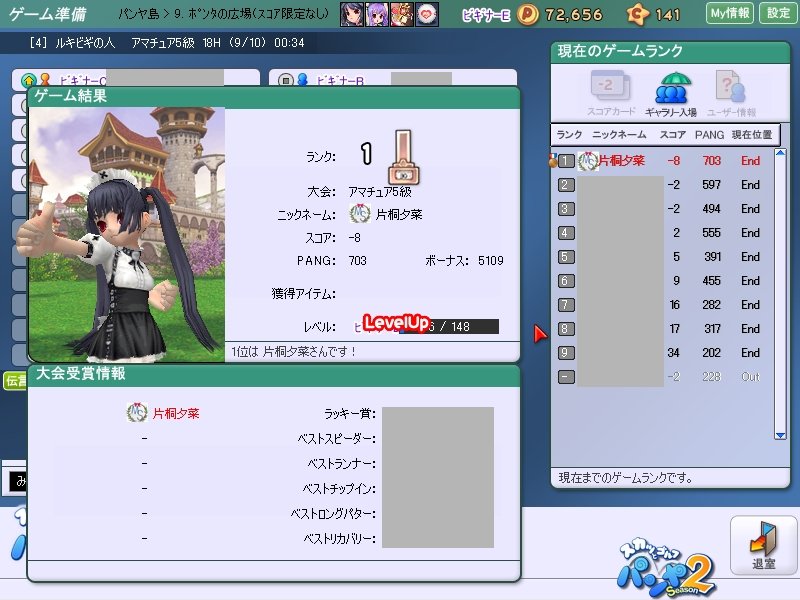Click the maid character portrait in result panel

[127, 234]
